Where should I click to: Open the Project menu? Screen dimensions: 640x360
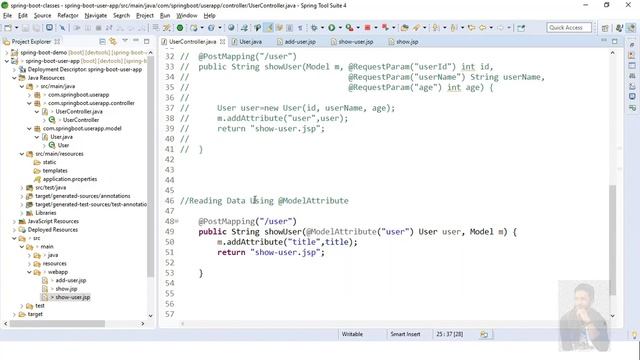(x=144, y=16)
